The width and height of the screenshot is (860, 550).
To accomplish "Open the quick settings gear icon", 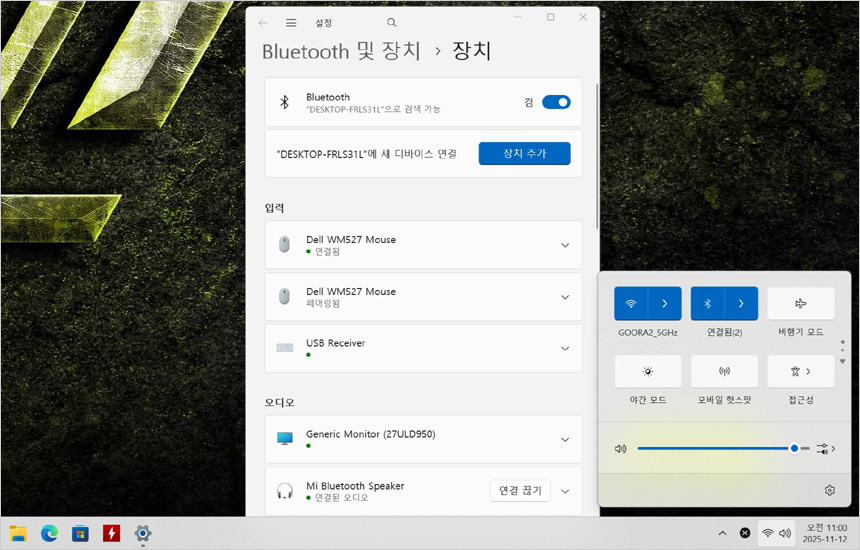I will tap(829, 490).
